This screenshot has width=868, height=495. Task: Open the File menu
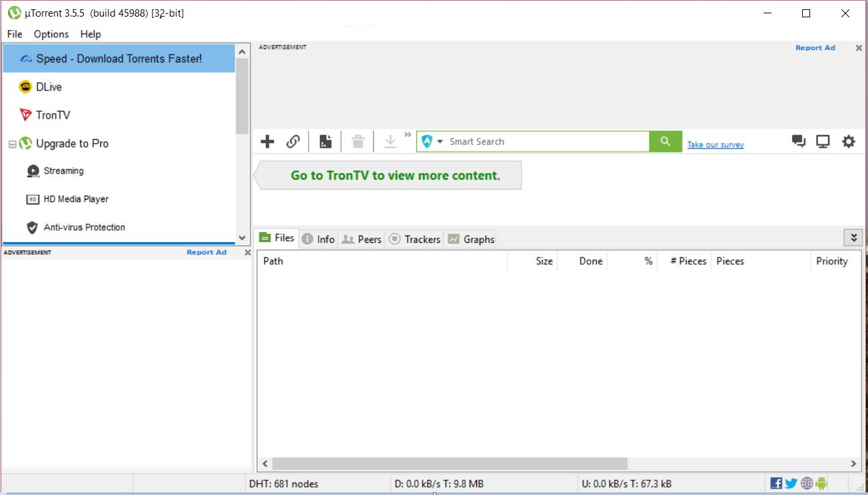(x=15, y=34)
